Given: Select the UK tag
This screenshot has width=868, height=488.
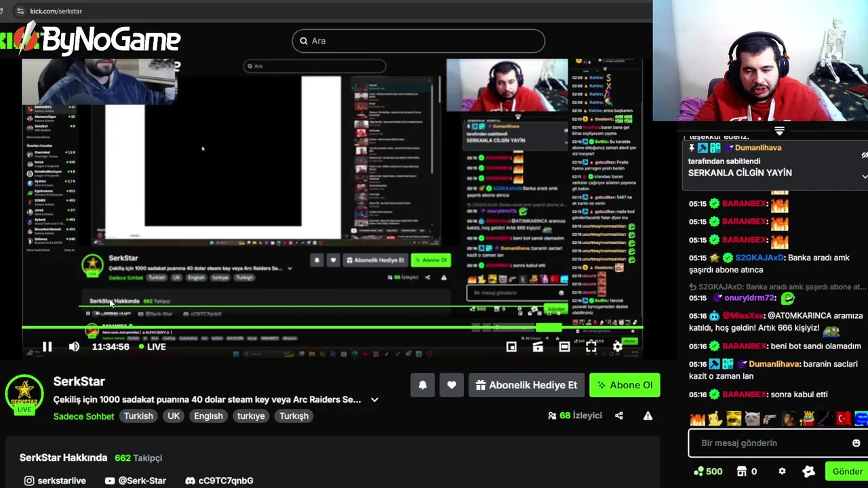Looking at the screenshot, I should (x=174, y=416).
